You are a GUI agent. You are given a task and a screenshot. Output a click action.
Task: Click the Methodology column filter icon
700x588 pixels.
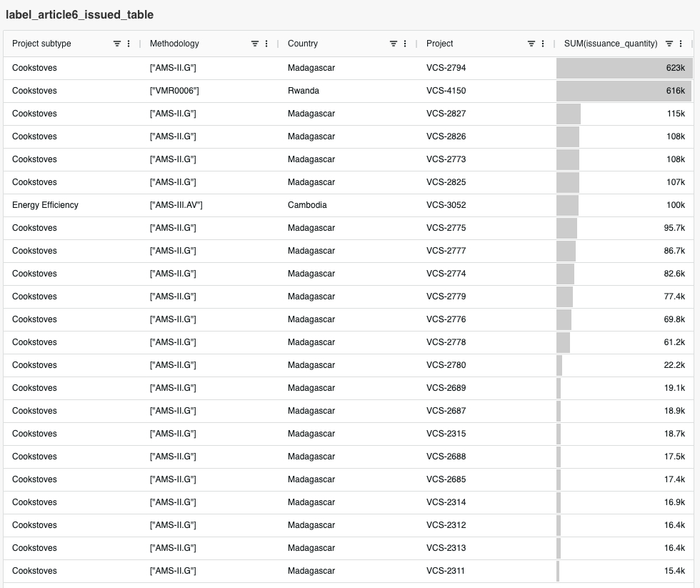[255, 44]
